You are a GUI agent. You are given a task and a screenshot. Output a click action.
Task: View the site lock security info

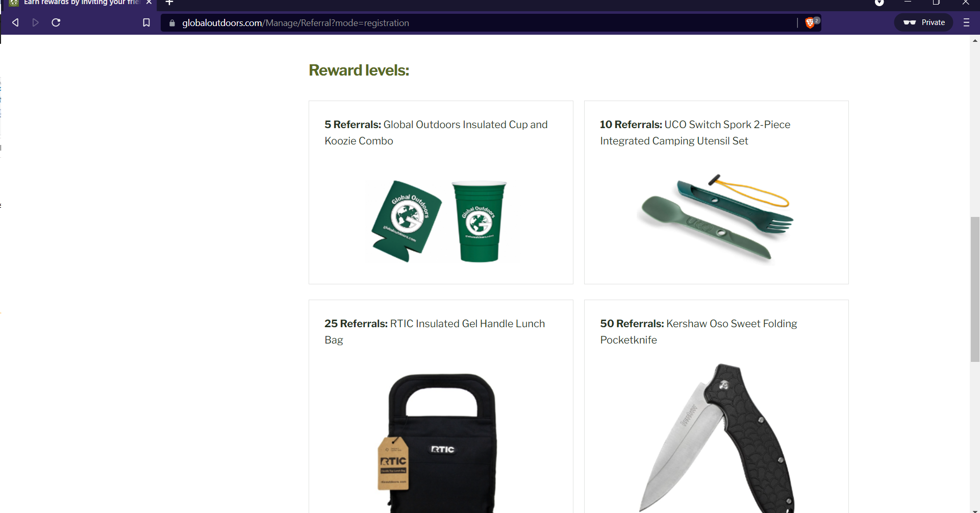[x=172, y=23]
